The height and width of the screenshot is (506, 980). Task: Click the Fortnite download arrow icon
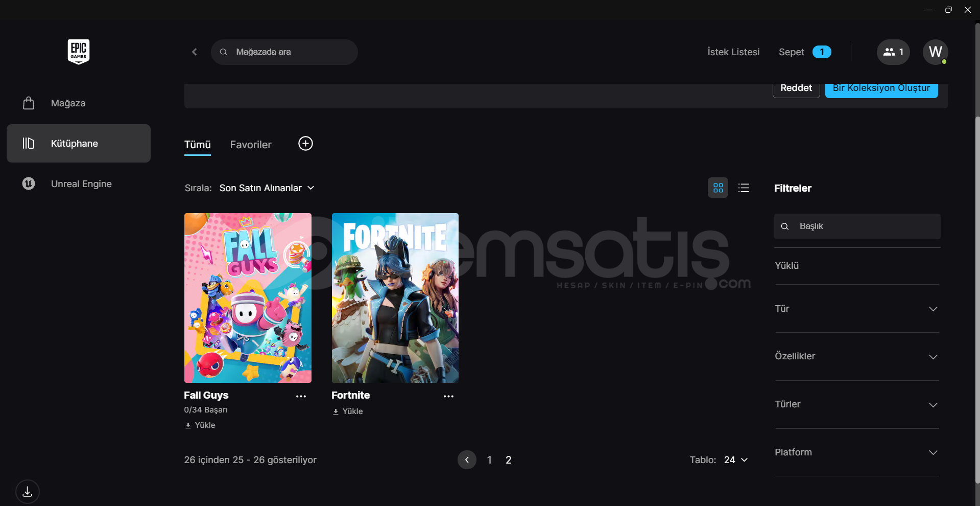336,411
